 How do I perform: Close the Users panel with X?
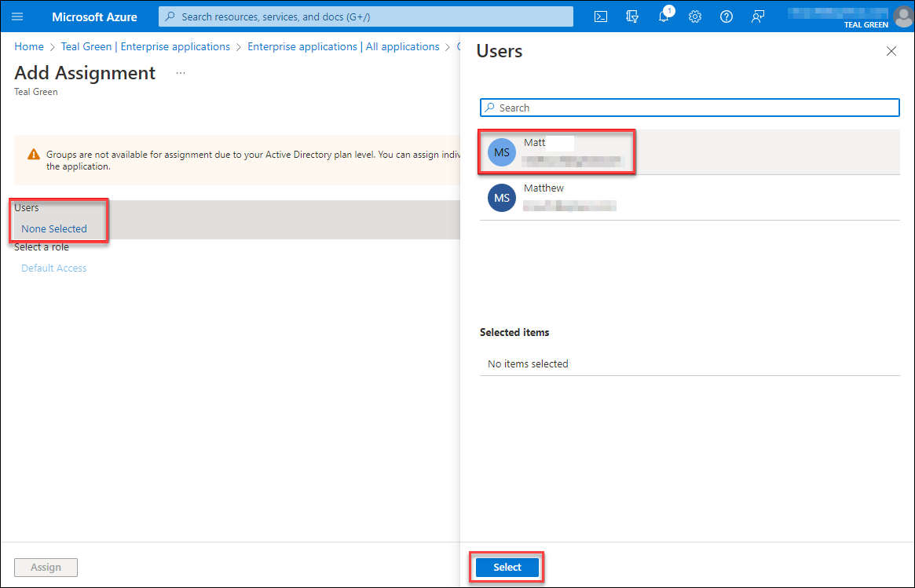(x=891, y=51)
